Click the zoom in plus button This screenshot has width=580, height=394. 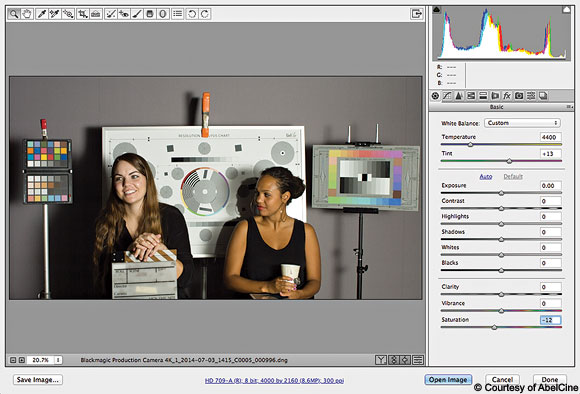[22, 360]
